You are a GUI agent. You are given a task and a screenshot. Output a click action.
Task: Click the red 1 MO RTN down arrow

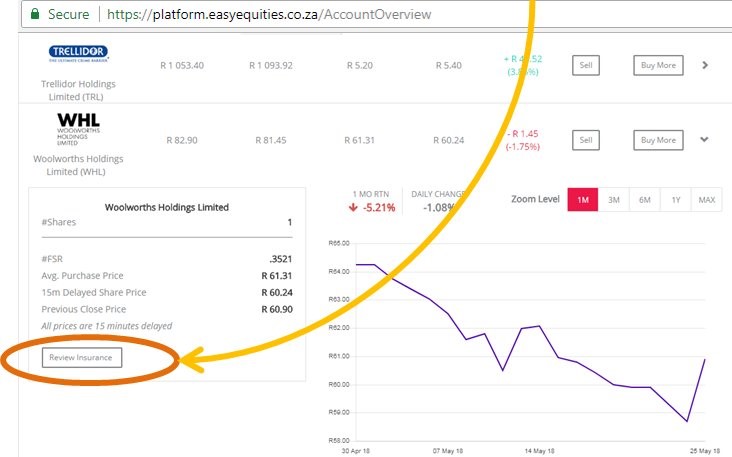355,208
